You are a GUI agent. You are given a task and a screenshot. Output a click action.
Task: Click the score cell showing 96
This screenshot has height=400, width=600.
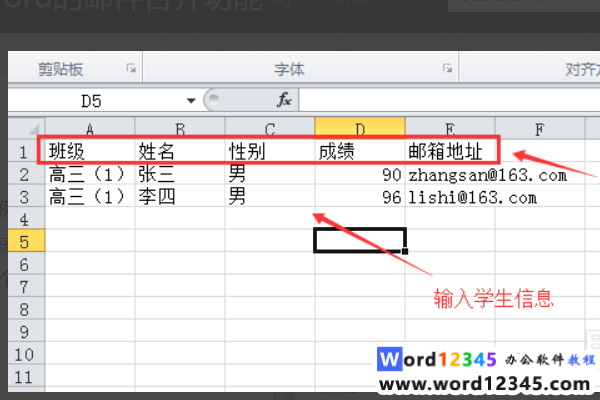(x=360, y=197)
